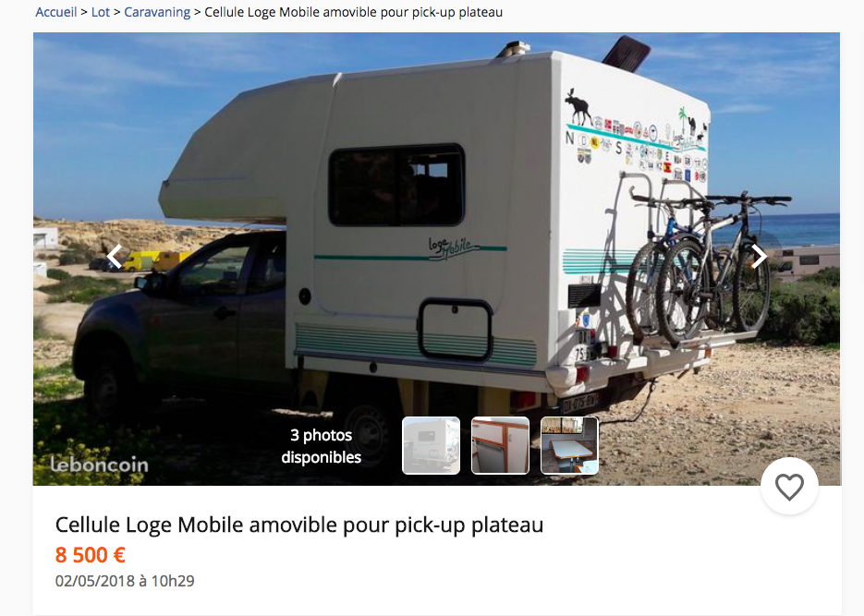
Task: Click the 8 500 € price
Action: [x=91, y=555]
